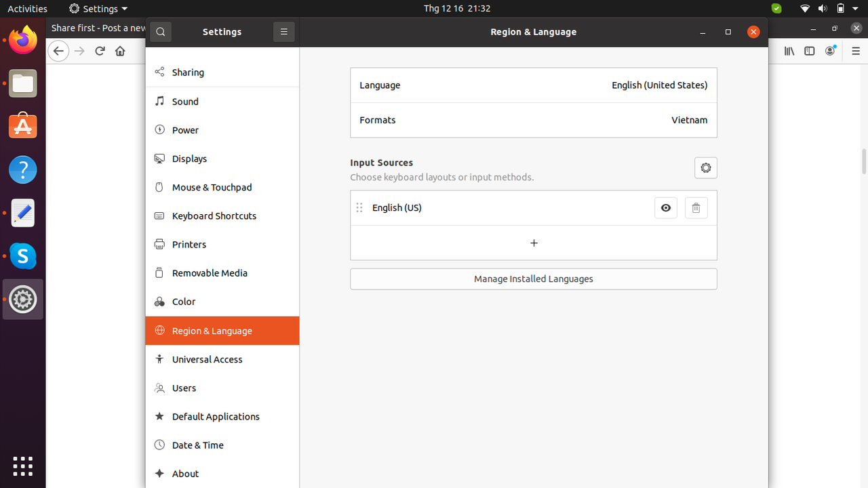868x488 pixels.
Task: Select Region & Language in the sidebar
Action: point(222,331)
